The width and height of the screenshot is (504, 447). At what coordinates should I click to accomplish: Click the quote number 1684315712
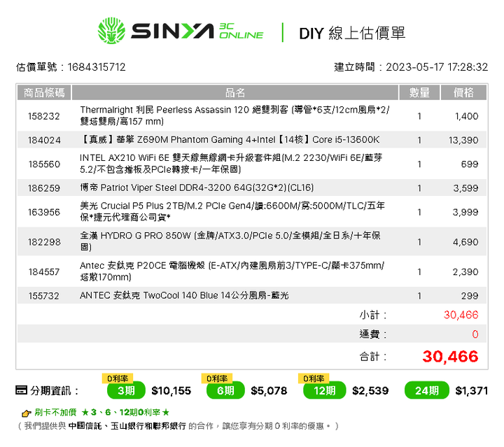pos(97,66)
